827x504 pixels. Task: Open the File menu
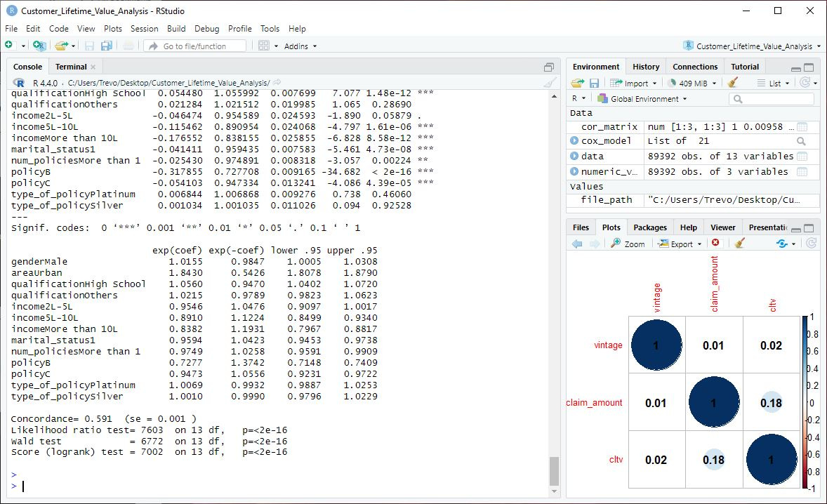pos(11,29)
